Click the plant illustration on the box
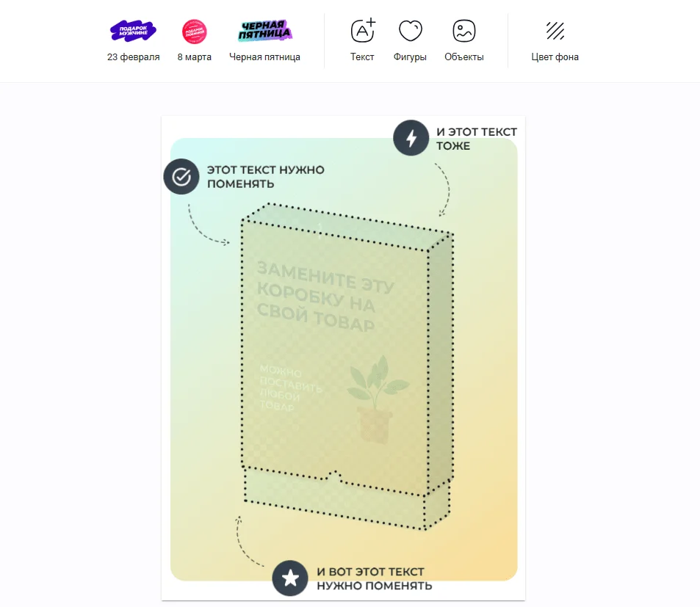Viewport: 700px width, 607px height. pos(376,399)
